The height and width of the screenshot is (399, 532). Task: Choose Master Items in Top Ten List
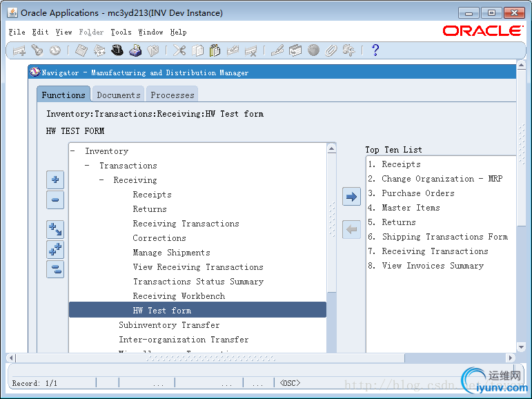point(411,208)
